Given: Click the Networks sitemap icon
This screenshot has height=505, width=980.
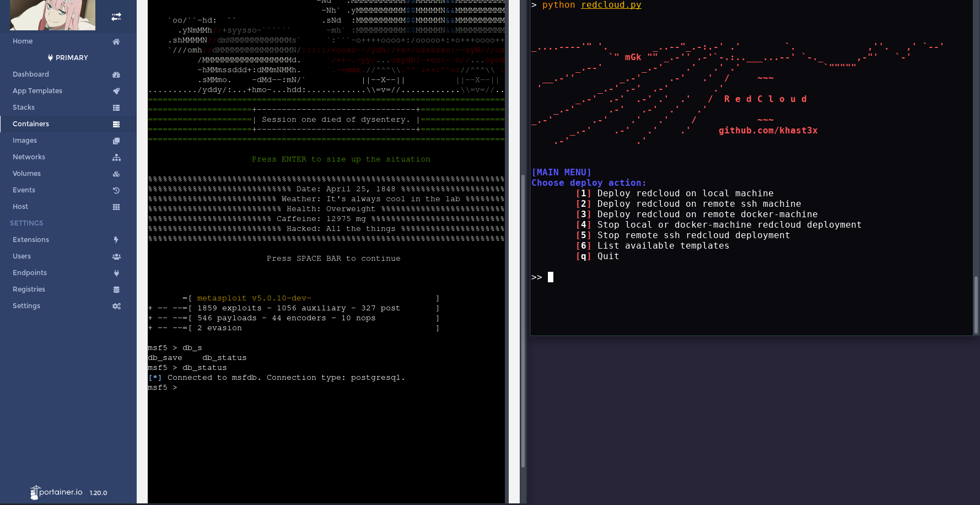Looking at the screenshot, I should (x=116, y=157).
